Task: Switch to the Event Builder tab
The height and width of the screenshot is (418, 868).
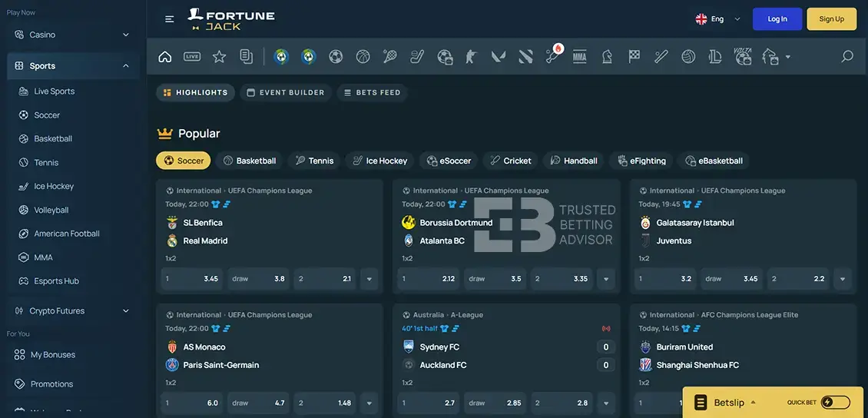Action: tap(286, 92)
